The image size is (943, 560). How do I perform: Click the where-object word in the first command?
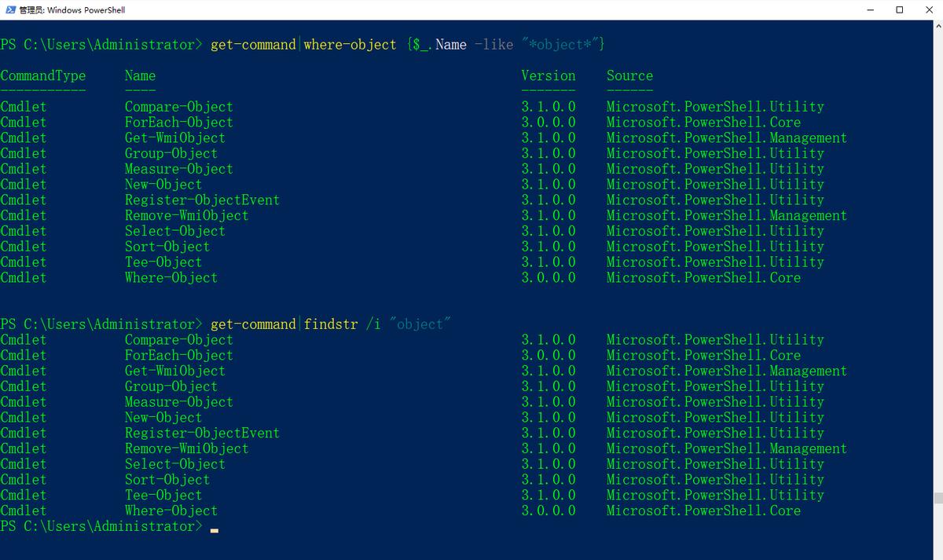(350, 45)
